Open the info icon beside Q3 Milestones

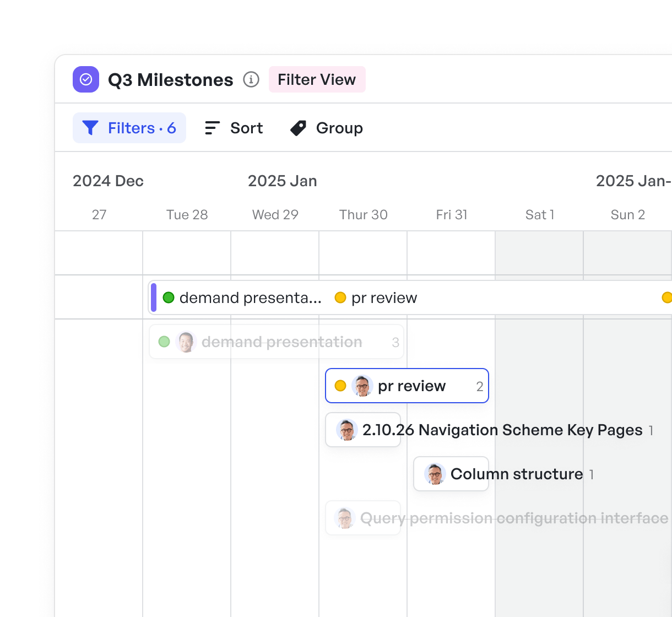coord(251,79)
